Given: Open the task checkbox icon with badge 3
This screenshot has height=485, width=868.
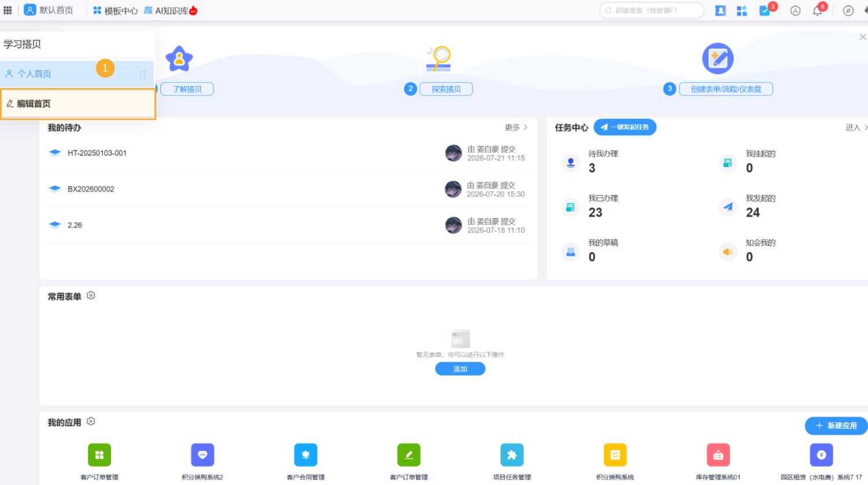Looking at the screenshot, I should [765, 10].
